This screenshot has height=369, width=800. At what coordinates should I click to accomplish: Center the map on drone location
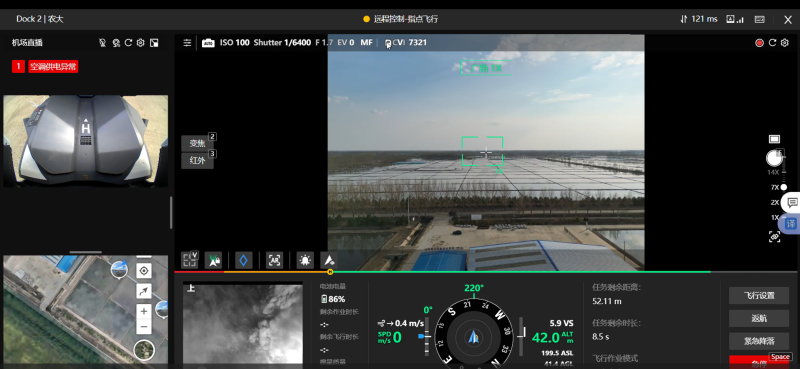(x=144, y=271)
